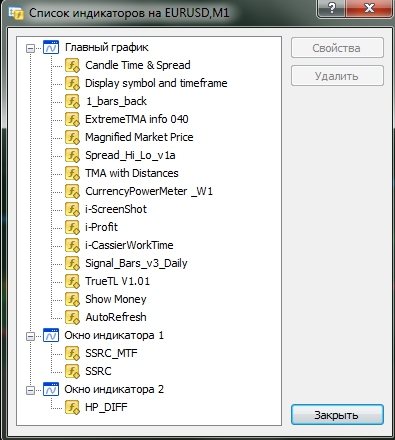The width and height of the screenshot is (395, 440).
Task: Select TMA with Distances text
Action: (132, 173)
